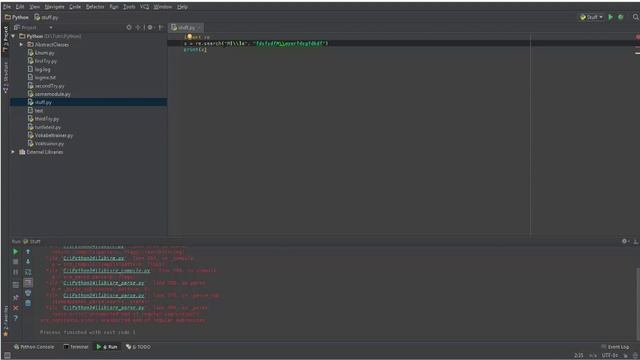Close the stuff.py editor tab

pyautogui.click(x=199, y=27)
